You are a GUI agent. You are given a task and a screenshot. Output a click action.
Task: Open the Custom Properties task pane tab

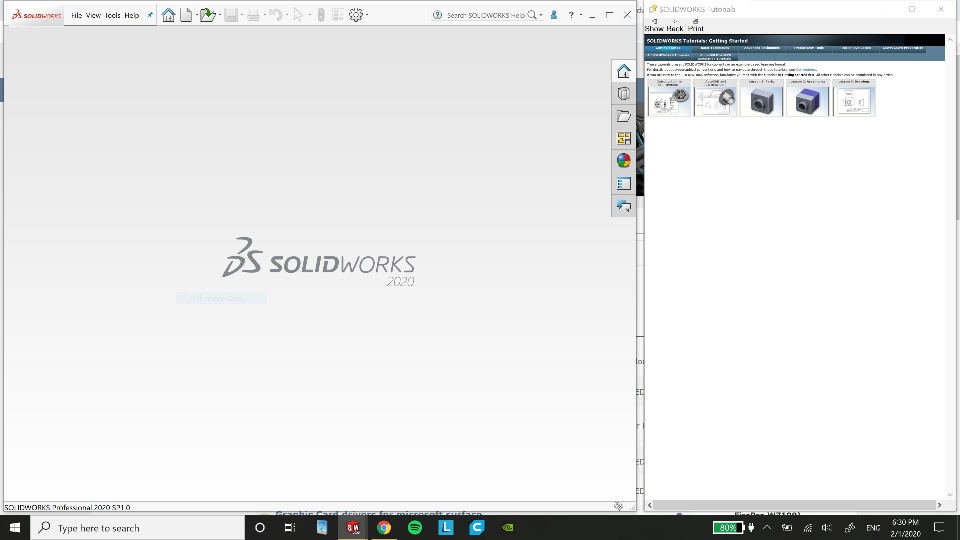(624, 184)
